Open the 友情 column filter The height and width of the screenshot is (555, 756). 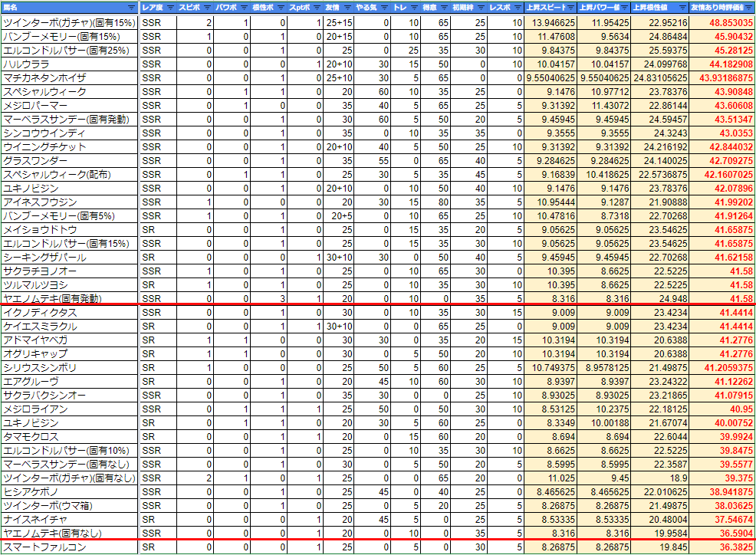pyautogui.click(x=347, y=8)
